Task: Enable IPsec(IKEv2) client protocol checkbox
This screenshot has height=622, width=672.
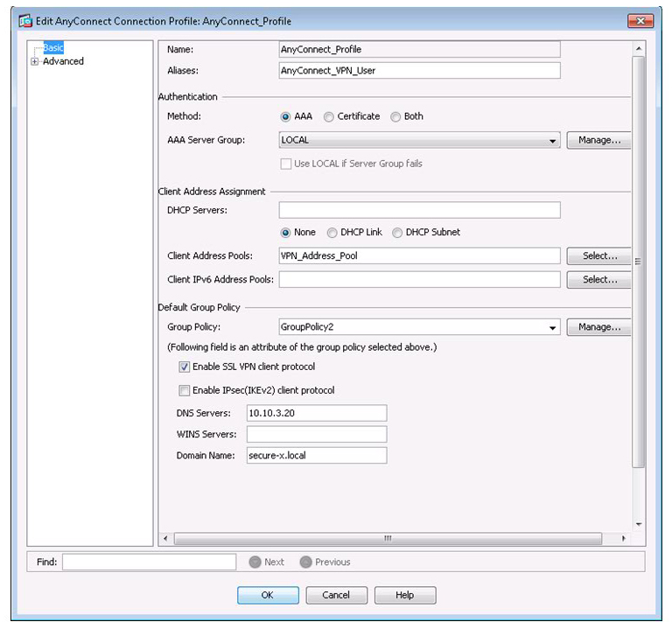Action: click(185, 391)
